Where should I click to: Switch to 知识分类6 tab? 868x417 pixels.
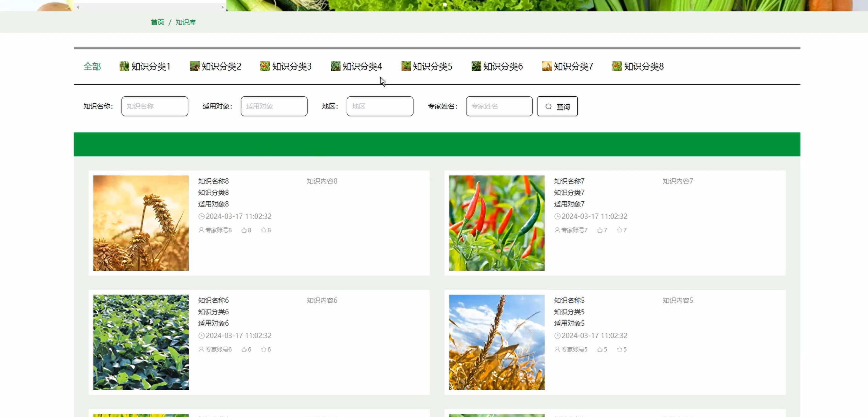pyautogui.click(x=497, y=66)
